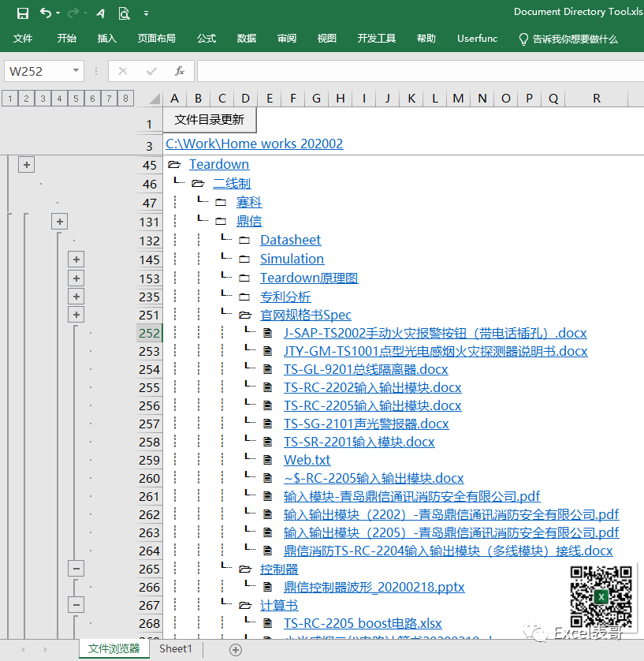Expand the outline group at row 145
Image resolution: width=644 pixels, height=661 pixels.
(76, 260)
